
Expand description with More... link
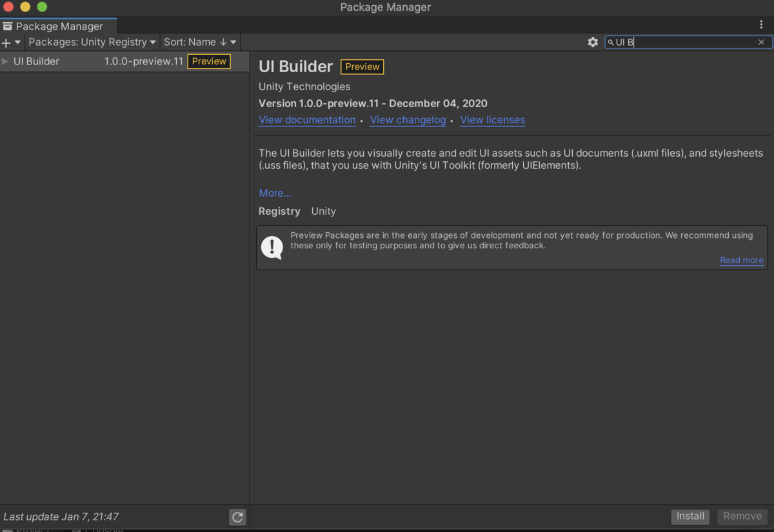pos(275,193)
